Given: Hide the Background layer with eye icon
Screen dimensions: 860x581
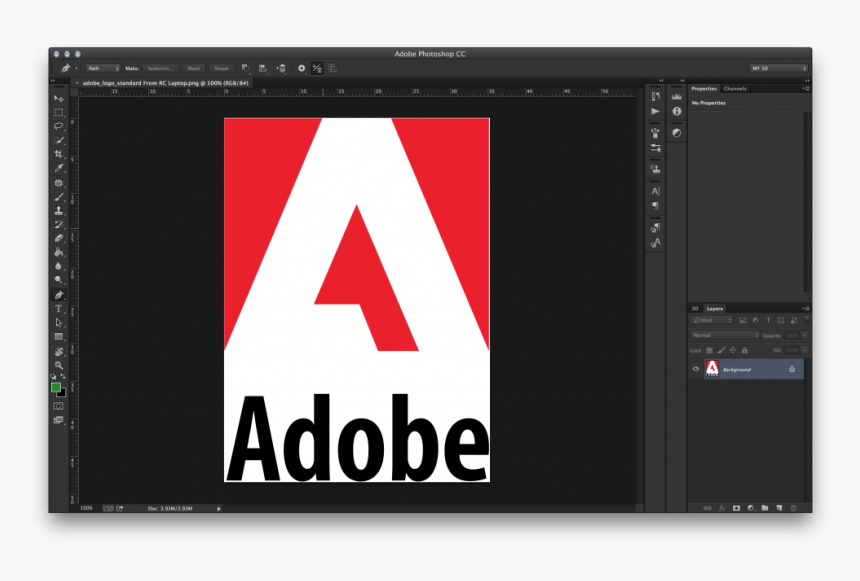Looking at the screenshot, I should coord(695,369).
